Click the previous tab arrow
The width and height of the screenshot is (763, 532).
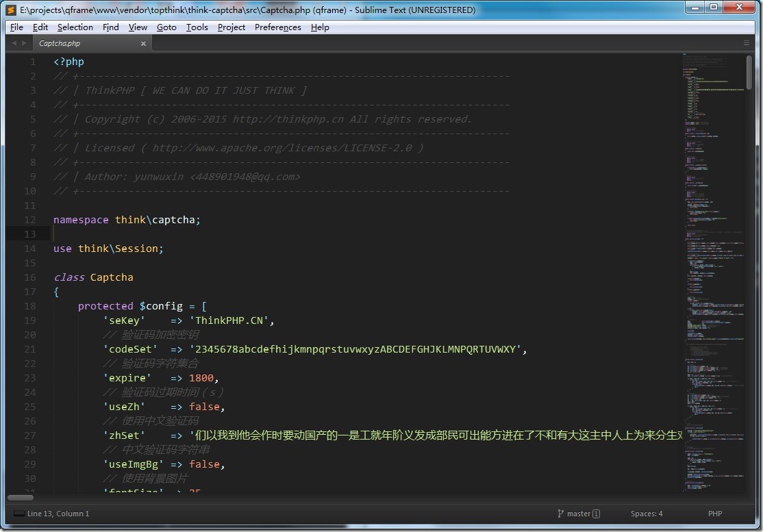click(14, 43)
